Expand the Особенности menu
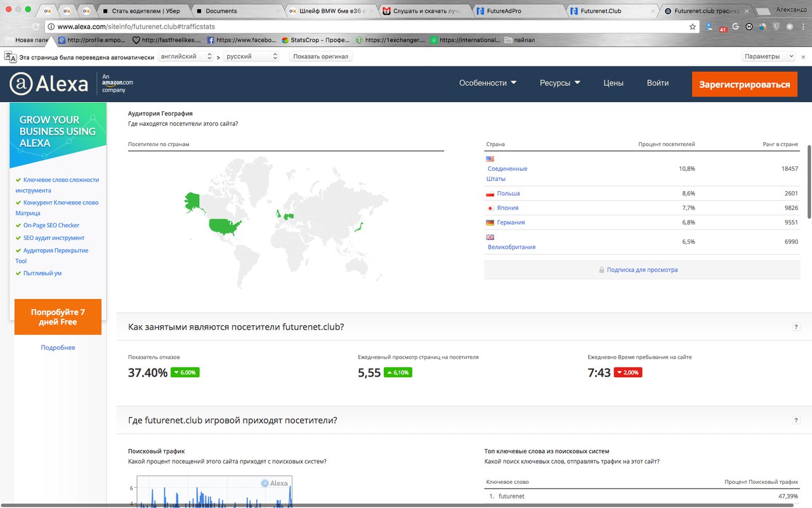This screenshot has width=812, height=508. [488, 83]
